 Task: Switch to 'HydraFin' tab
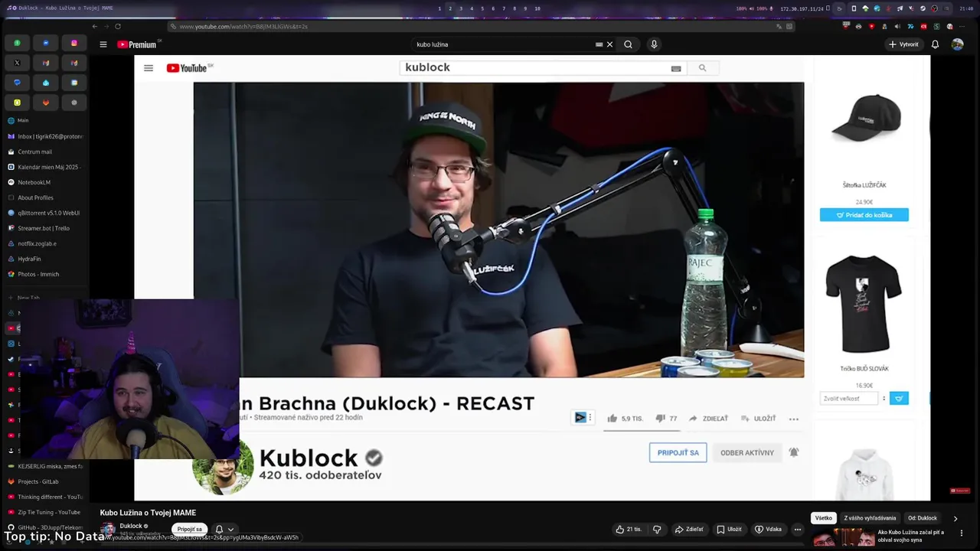[44, 259]
